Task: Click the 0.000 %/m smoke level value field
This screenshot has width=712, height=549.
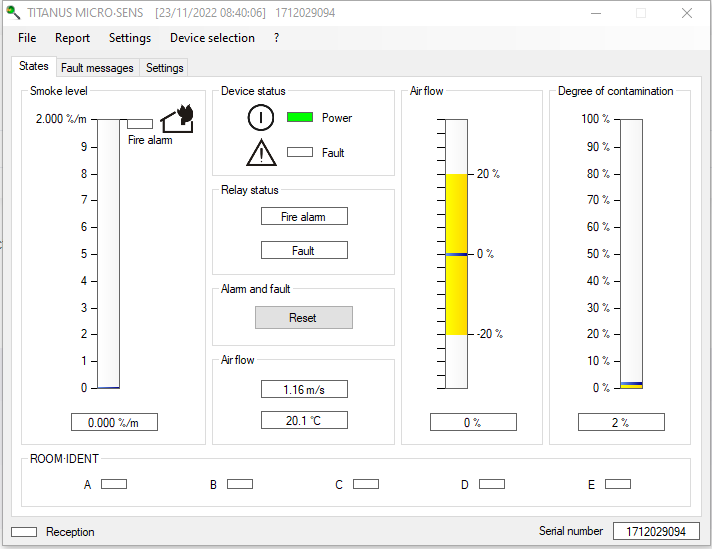Action: click(x=114, y=422)
